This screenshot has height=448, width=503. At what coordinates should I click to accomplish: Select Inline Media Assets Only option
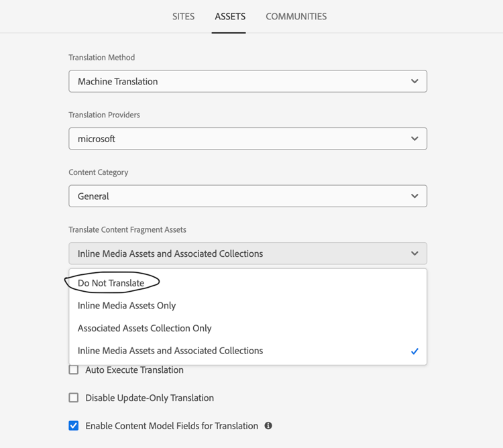tap(127, 305)
